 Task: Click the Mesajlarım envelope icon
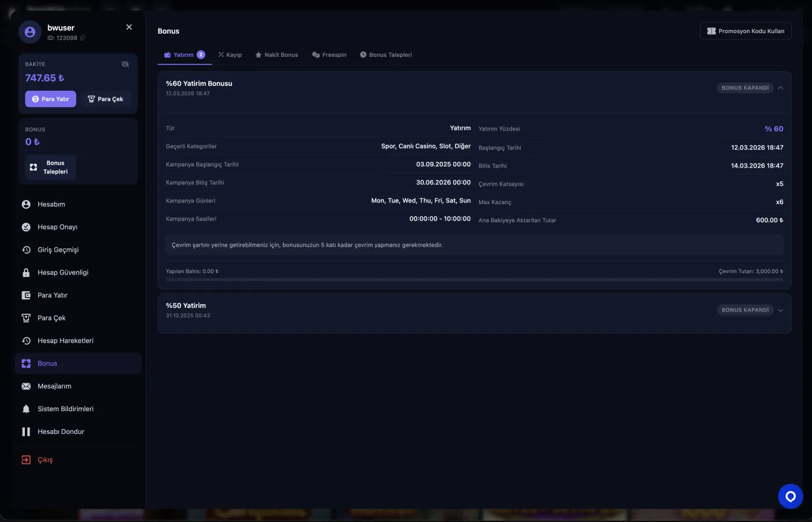pos(26,386)
